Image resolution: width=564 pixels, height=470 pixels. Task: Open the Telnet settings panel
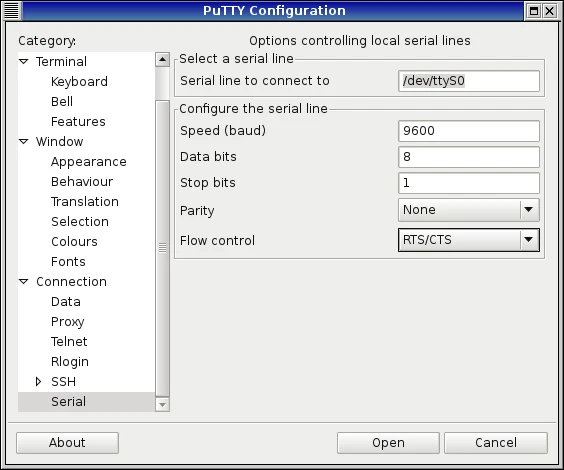[x=69, y=341]
